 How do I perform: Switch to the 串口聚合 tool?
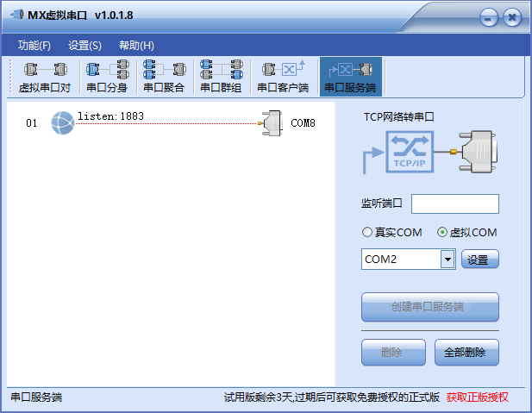(x=164, y=77)
